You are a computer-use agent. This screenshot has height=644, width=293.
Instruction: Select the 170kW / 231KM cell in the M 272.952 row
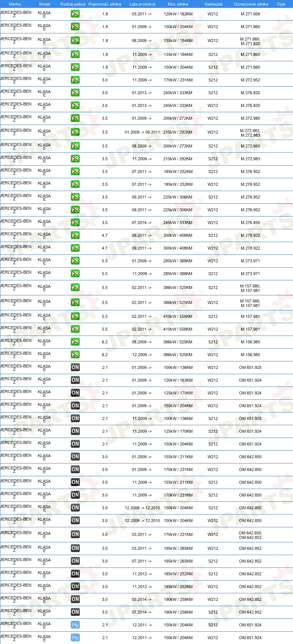[x=178, y=80]
